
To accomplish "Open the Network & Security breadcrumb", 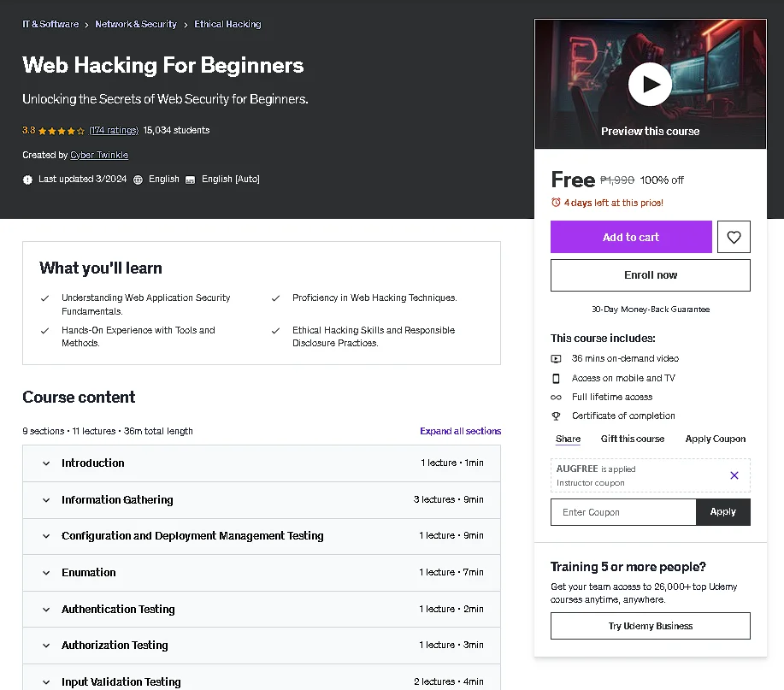I will (x=136, y=24).
